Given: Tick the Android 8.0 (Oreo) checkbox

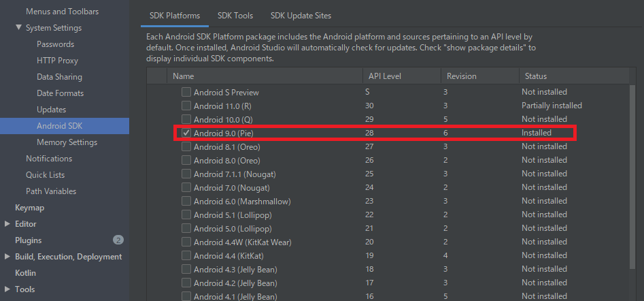Looking at the screenshot, I should 186,160.
